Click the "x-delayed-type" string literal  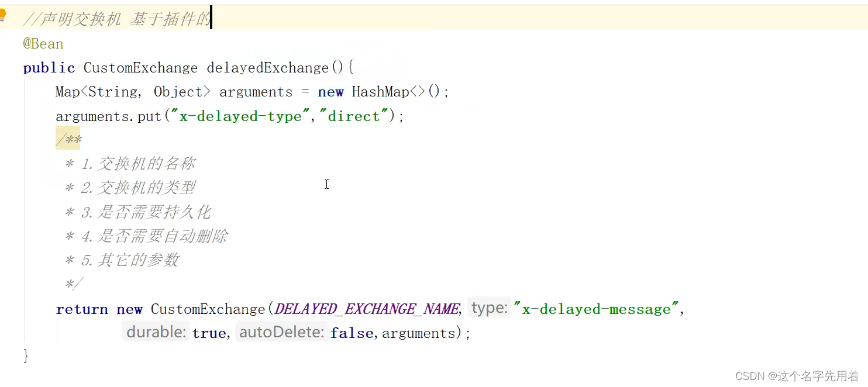(240, 116)
